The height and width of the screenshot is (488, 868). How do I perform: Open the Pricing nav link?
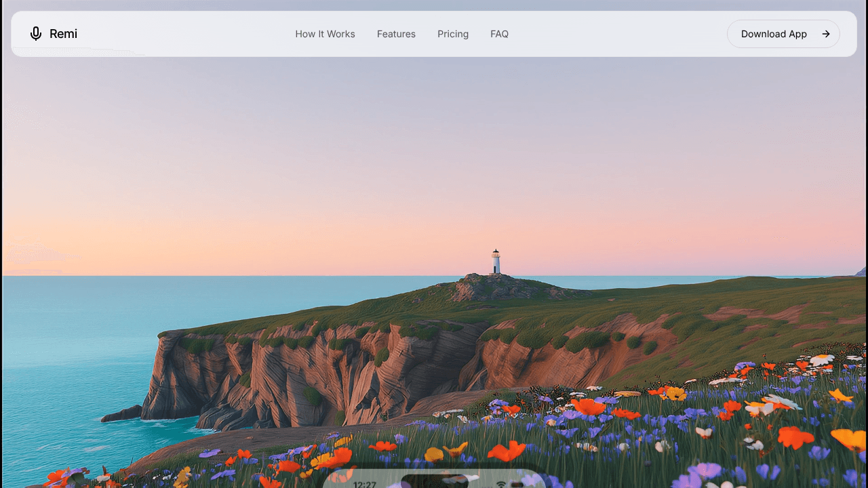[453, 34]
